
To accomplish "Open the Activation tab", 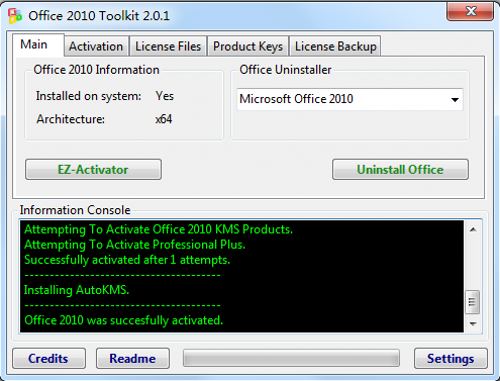I will coord(96,46).
